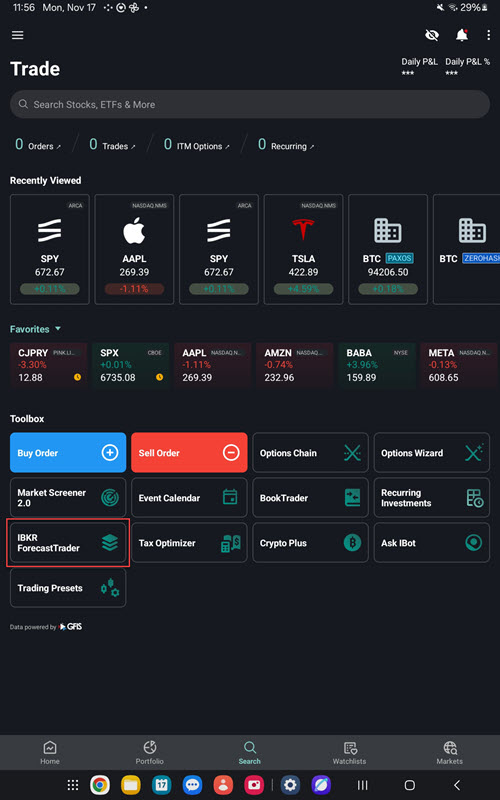
Task: Open IBKR ForecastTrader
Action: (x=68, y=543)
